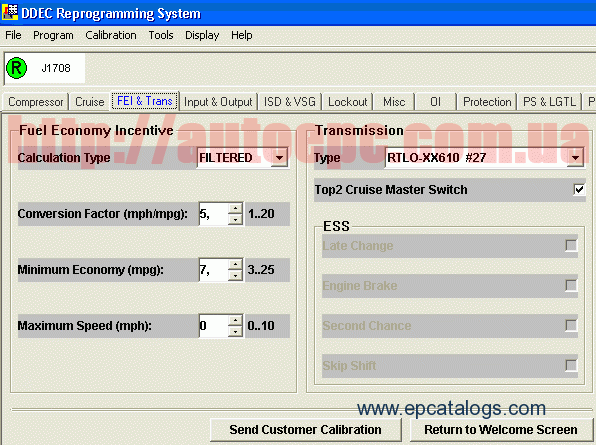596x445 pixels.
Task: Click Return to Welcome Screen button
Action: tap(501, 430)
